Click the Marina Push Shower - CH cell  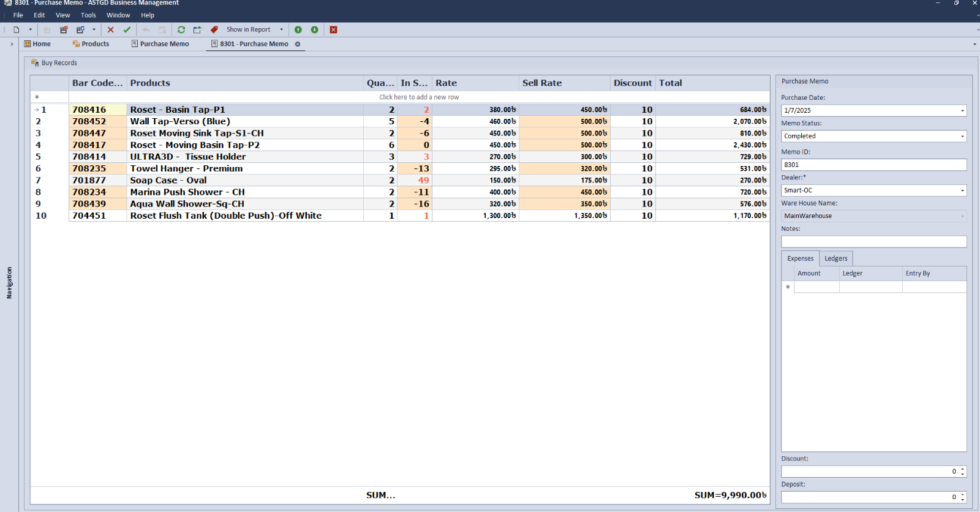coord(245,192)
